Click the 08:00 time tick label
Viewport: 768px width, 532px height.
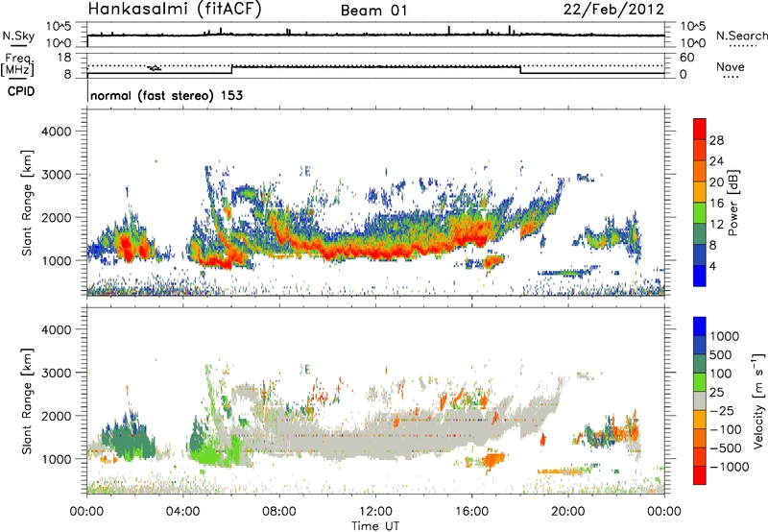pos(279,512)
